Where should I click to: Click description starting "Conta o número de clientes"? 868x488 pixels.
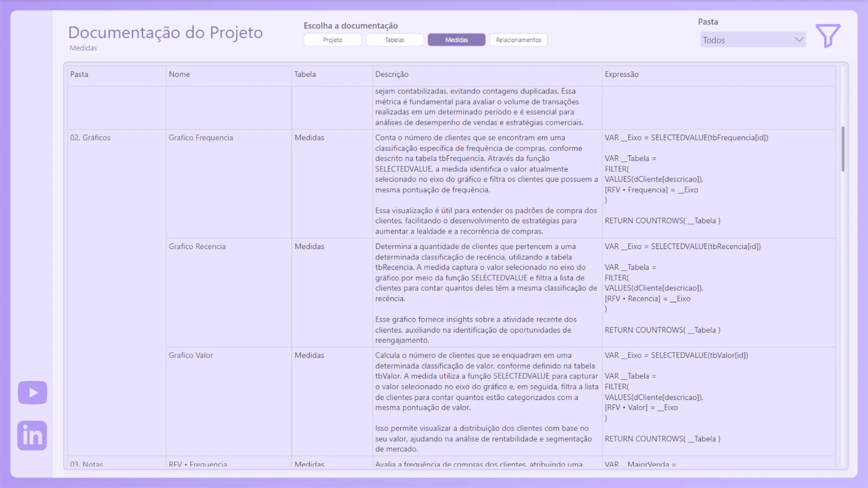coord(487,164)
